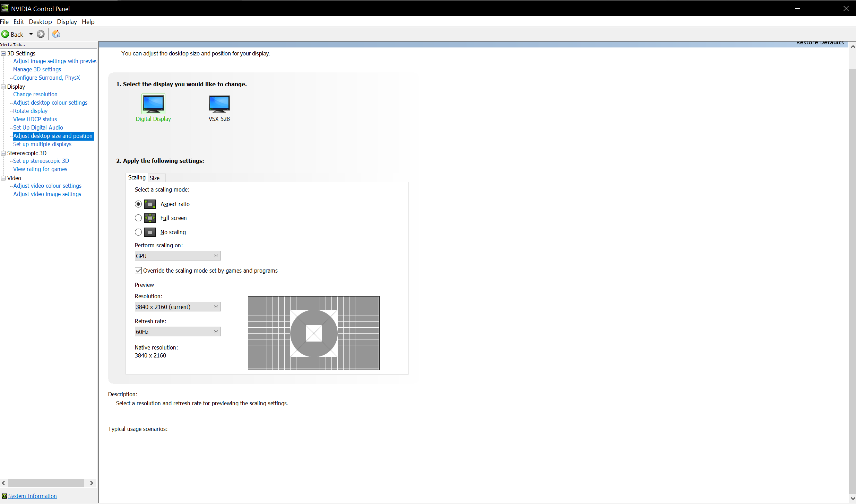Viewport: 856px width, 504px height.
Task: Click the System Information icon
Action: (x=4, y=496)
